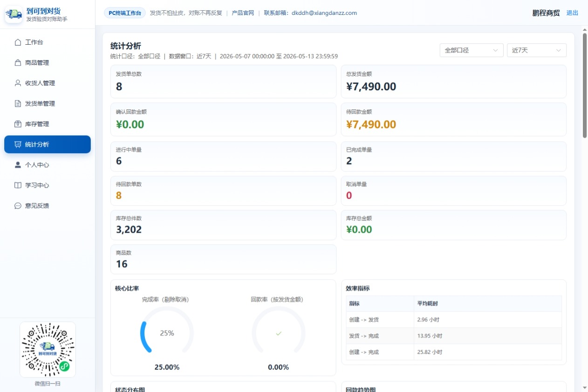Click the 已完成单量 card showing 2
The width and height of the screenshot is (588, 392).
click(454, 156)
